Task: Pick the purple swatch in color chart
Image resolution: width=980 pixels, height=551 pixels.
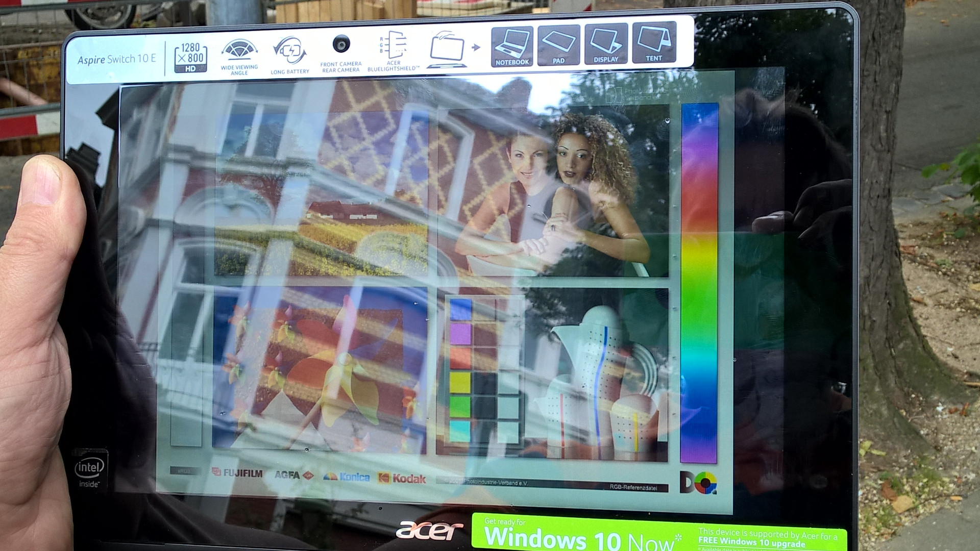Action: pos(460,334)
